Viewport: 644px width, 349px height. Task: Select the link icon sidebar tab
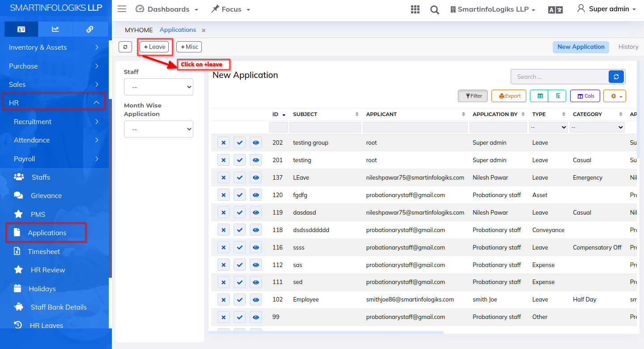pos(90,29)
